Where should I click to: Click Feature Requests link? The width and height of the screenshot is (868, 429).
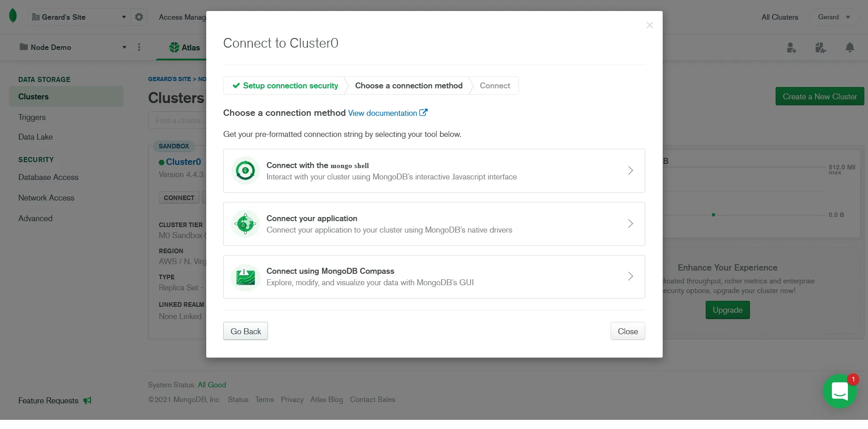(48, 401)
